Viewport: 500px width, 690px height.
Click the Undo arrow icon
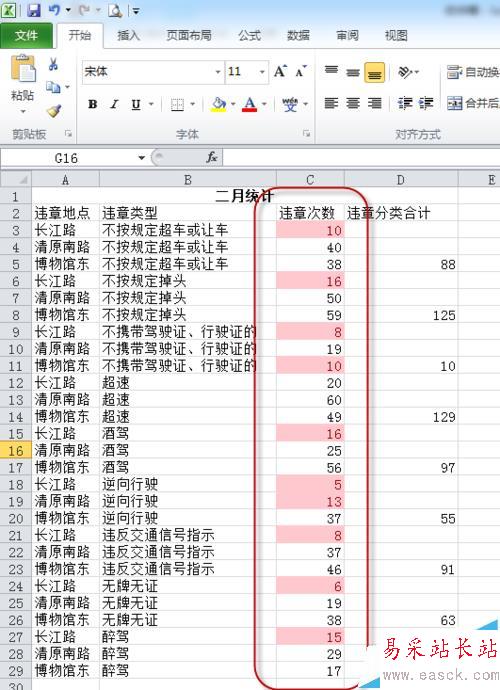click(55, 10)
